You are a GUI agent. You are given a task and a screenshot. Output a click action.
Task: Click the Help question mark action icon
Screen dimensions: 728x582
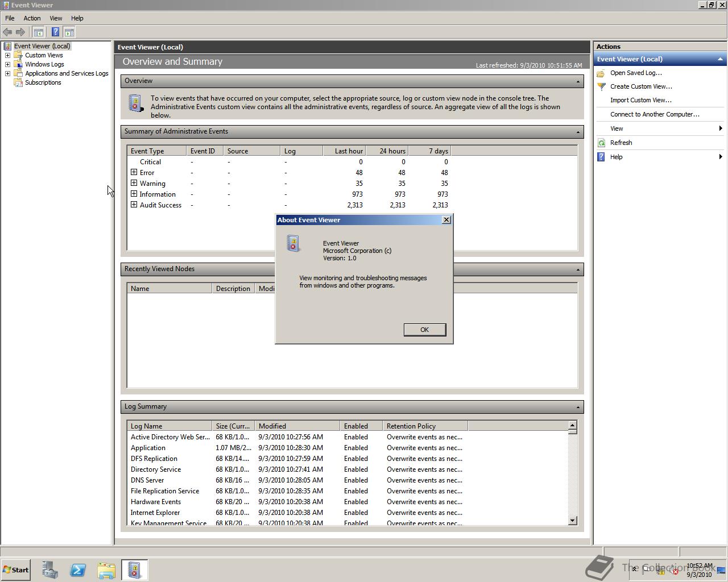pos(601,157)
